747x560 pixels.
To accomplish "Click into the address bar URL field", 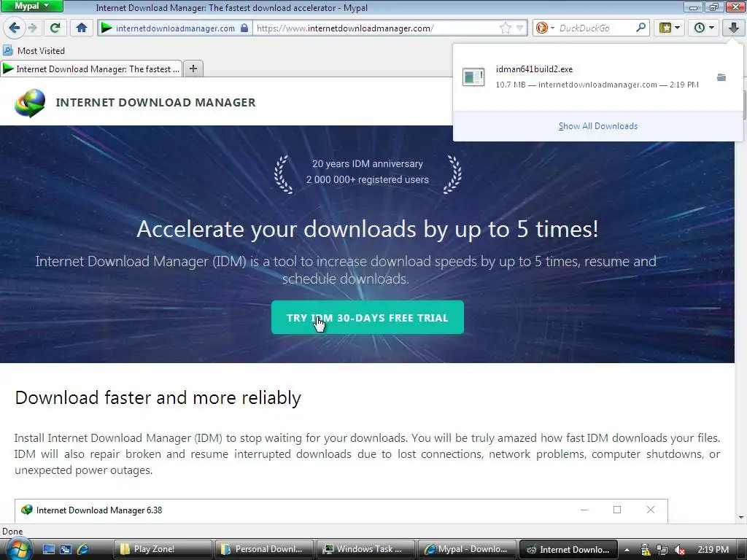I will (376, 28).
